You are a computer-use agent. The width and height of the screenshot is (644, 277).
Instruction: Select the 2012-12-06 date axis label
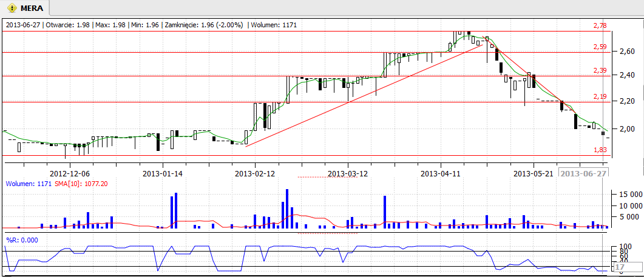pyautogui.click(x=70, y=173)
